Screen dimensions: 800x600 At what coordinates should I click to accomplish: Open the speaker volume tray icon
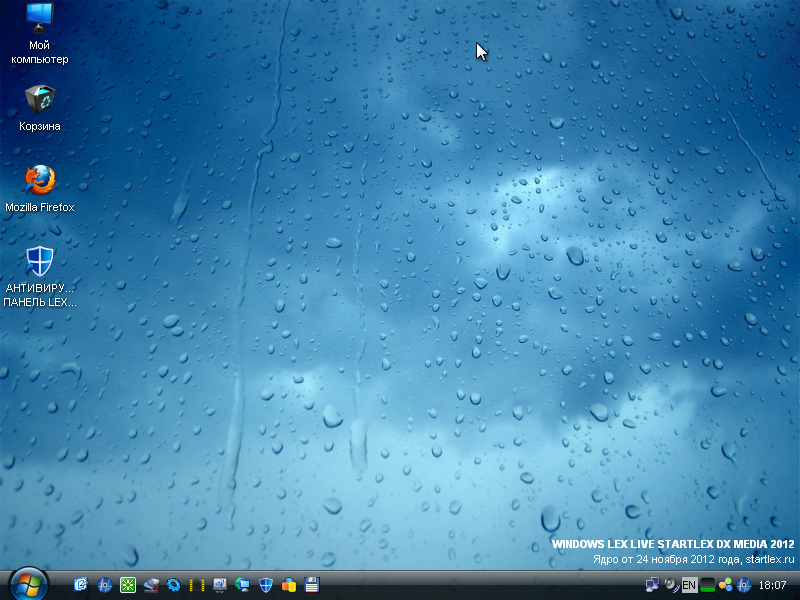671,585
